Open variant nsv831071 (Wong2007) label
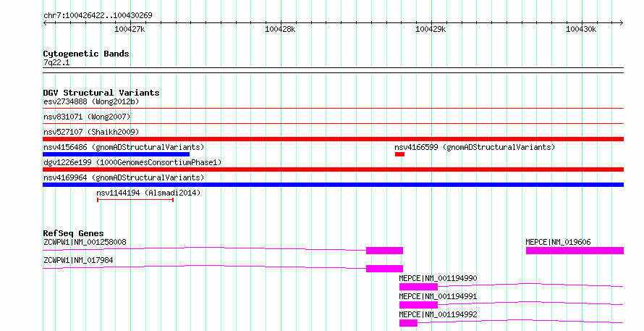Screen dimensions: 644x331 pyautogui.click(x=87, y=117)
